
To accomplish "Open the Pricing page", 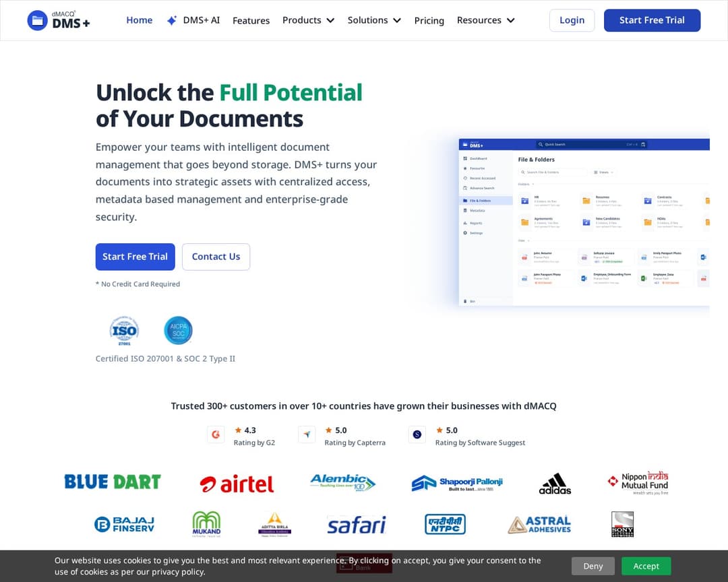I will tap(429, 20).
